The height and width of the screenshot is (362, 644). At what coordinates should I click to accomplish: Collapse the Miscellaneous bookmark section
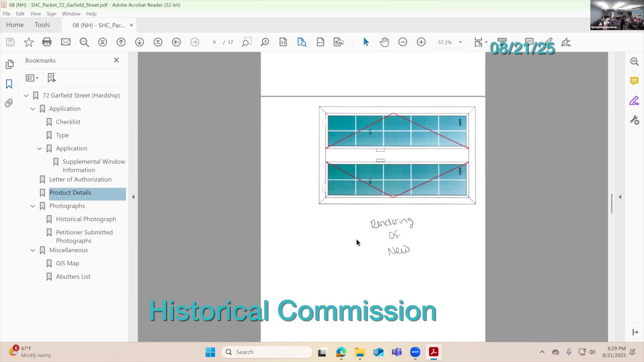coord(33,250)
